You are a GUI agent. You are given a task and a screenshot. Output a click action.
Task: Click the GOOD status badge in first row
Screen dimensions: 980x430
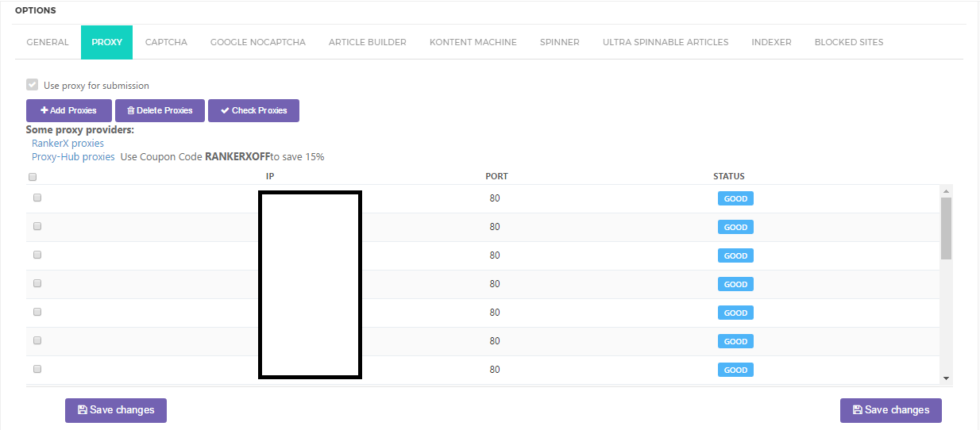click(735, 198)
